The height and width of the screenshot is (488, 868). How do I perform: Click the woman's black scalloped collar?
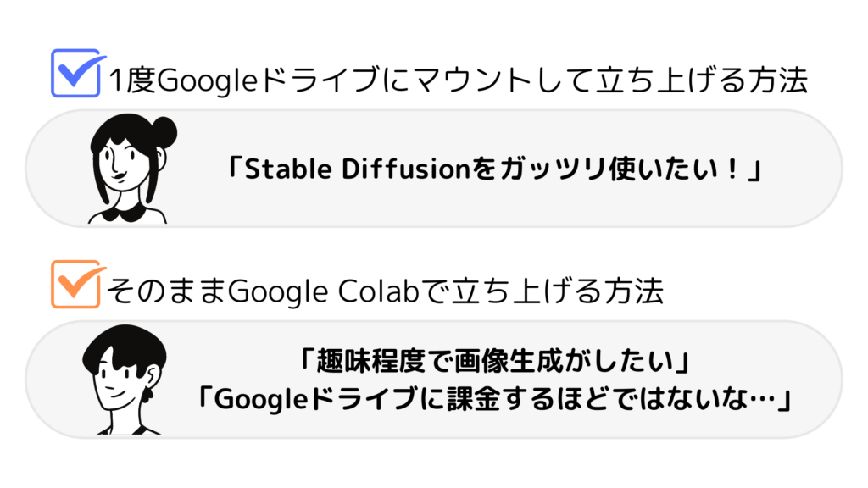click(127, 213)
